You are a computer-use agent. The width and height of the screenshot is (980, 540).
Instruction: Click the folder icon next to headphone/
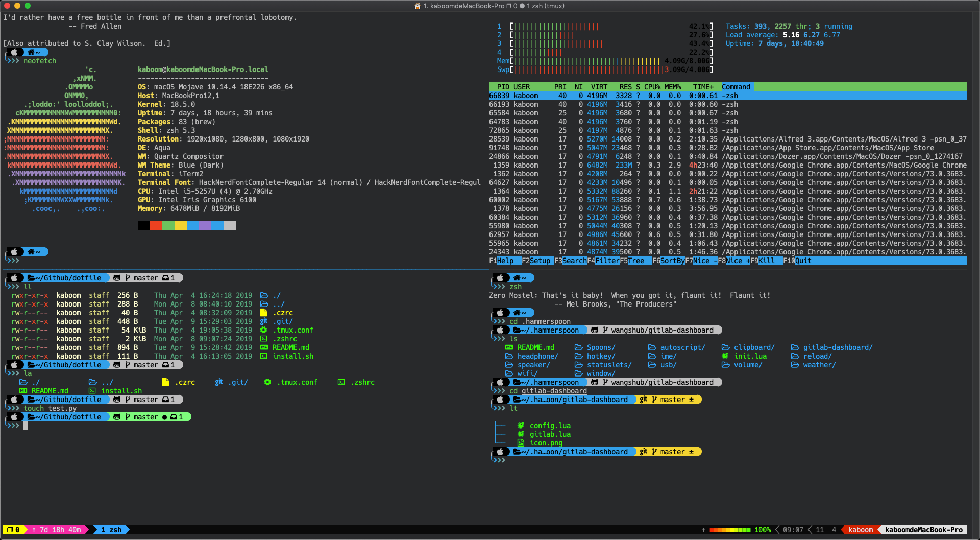pos(509,356)
